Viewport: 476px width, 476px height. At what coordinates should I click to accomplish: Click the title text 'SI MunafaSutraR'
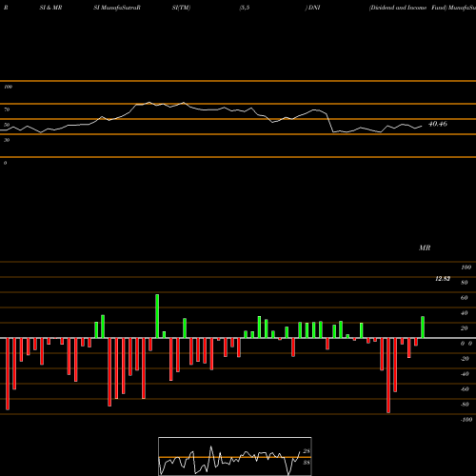117,8
